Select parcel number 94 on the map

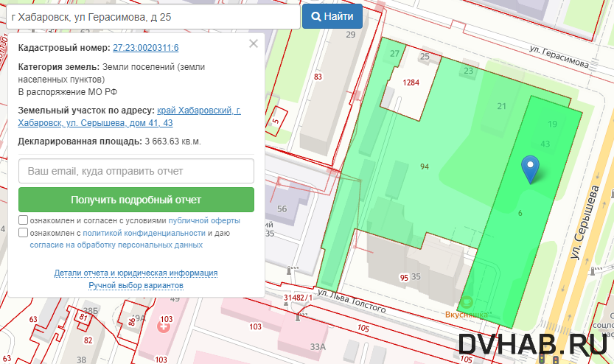[x=425, y=167]
